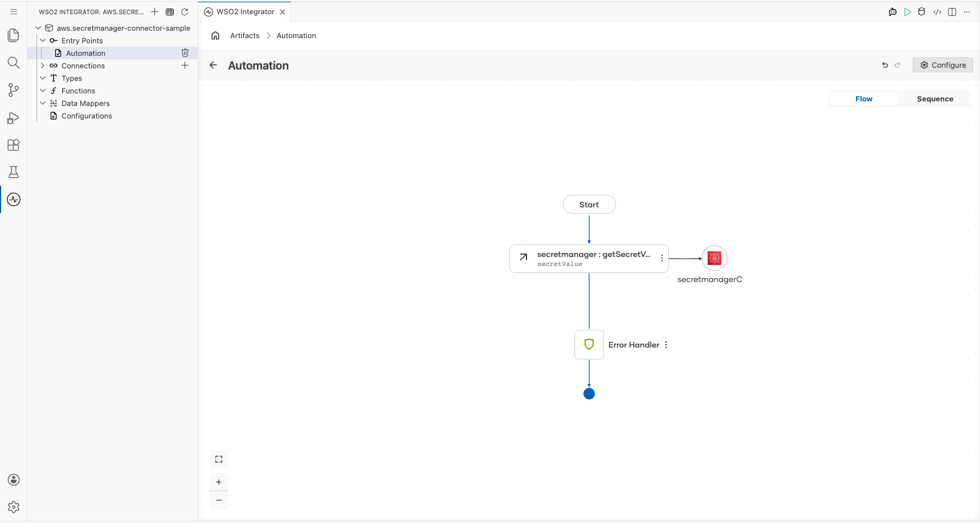Close the WSO2 Integrator tab
The width and height of the screenshot is (980, 523).
click(283, 11)
